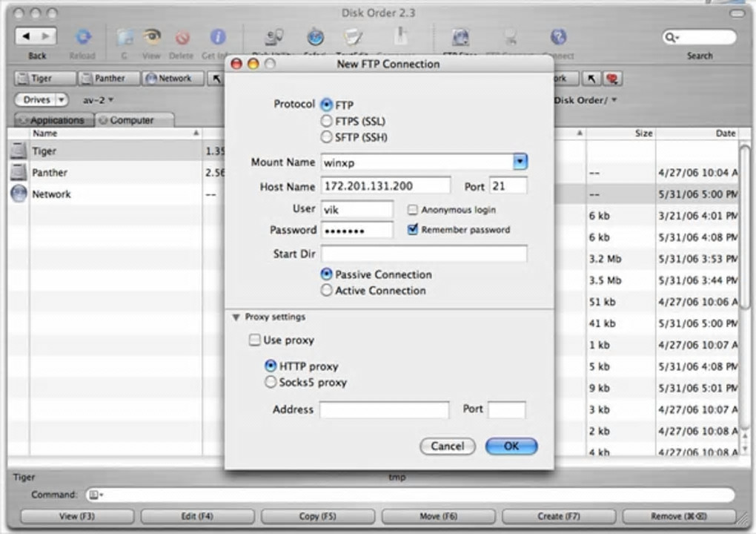
Task: Click the right-panel arrow icon next to heart
Action: (x=591, y=79)
